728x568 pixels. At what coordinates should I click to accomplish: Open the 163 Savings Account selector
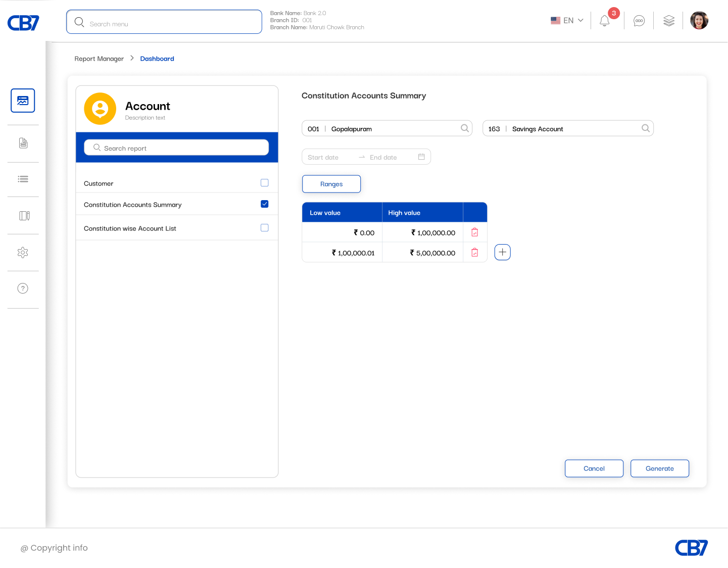[568, 128]
